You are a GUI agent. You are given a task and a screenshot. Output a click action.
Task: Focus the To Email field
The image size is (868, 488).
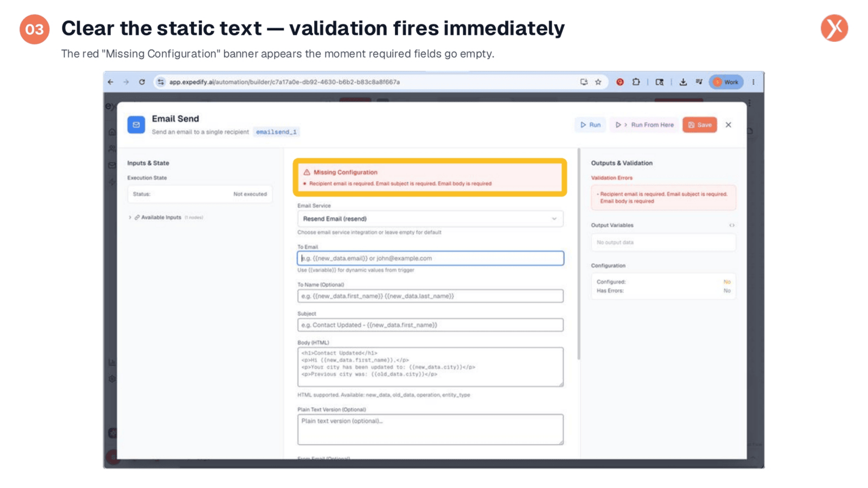[430, 258]
